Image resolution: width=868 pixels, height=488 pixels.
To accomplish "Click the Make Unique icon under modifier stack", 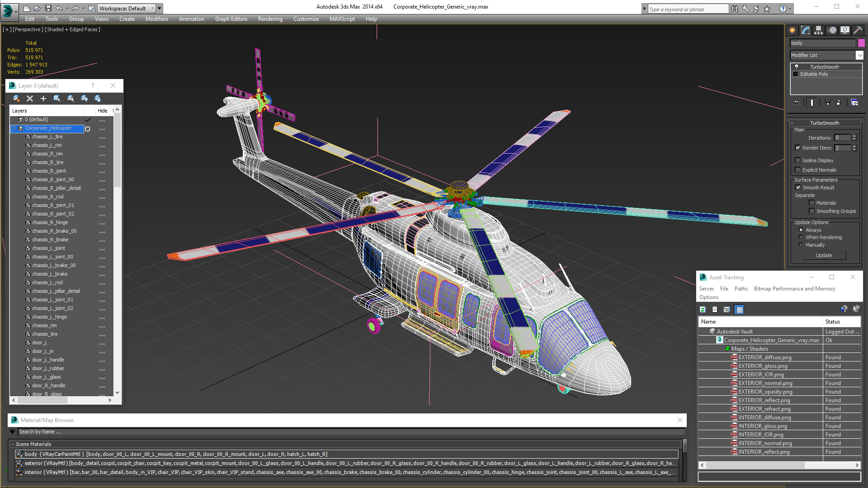I will click(827, 103).
